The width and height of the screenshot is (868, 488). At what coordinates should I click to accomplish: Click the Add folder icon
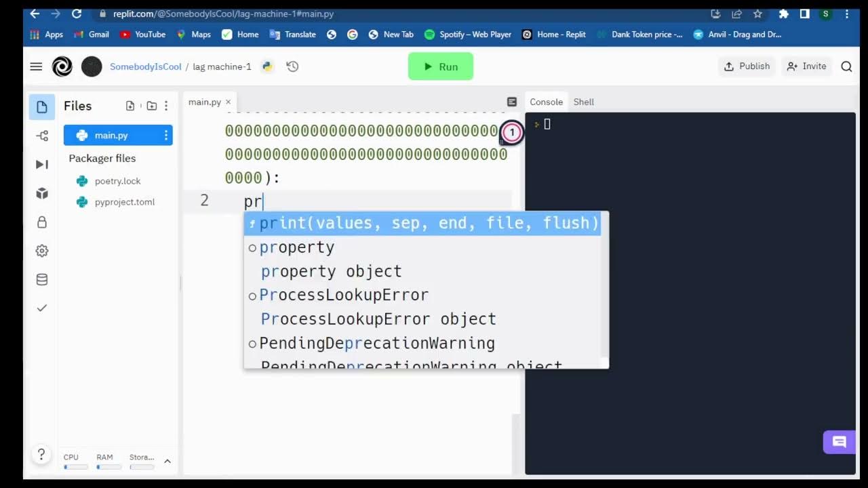click(x=151, y=106)
